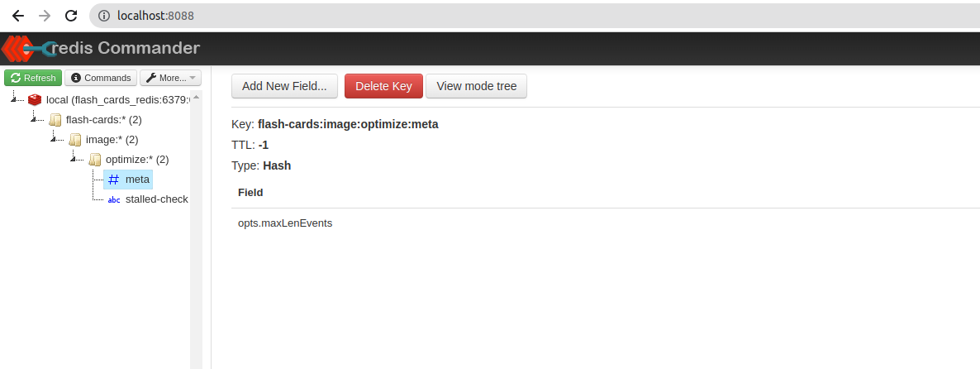Reload the page with the browser reload icon
980x369 pixels.
(71, 16)
